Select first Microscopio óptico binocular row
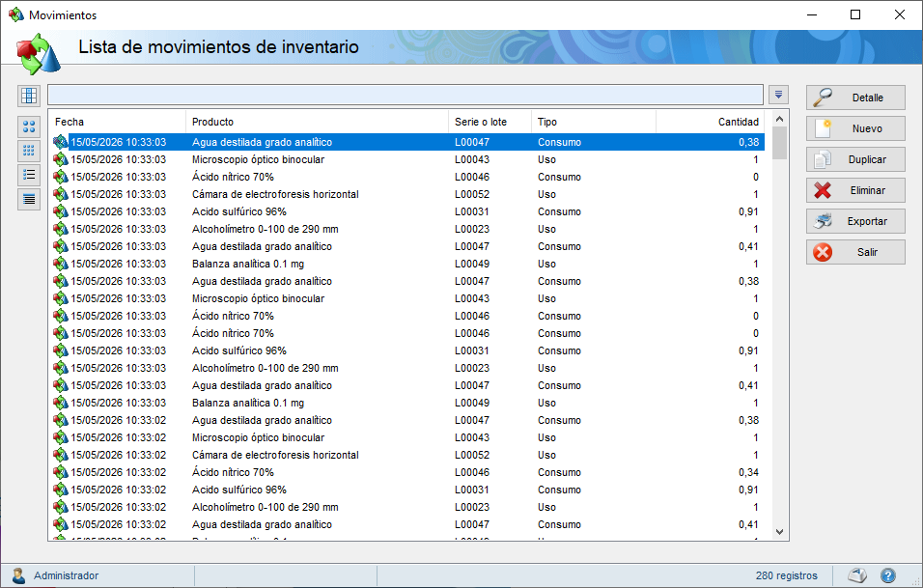Screen dimensions: 923x588 pyautogui.click(x=406, y=159)
